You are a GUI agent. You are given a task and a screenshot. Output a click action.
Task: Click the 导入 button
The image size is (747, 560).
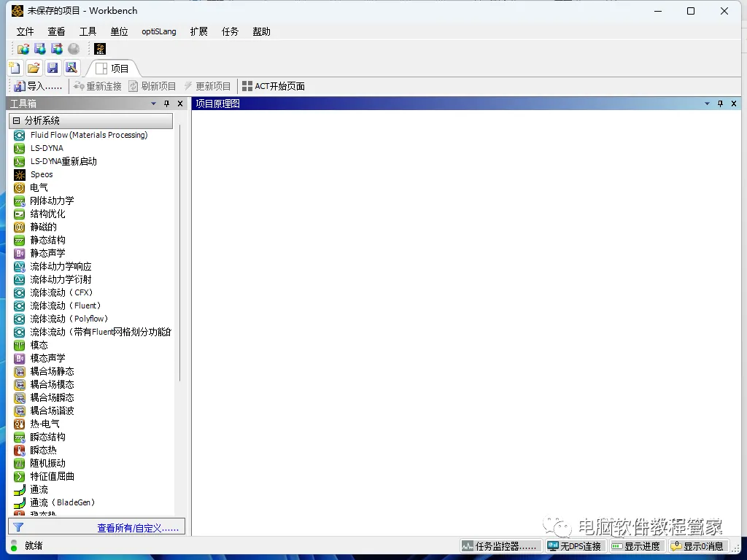(x=38, y=86)
